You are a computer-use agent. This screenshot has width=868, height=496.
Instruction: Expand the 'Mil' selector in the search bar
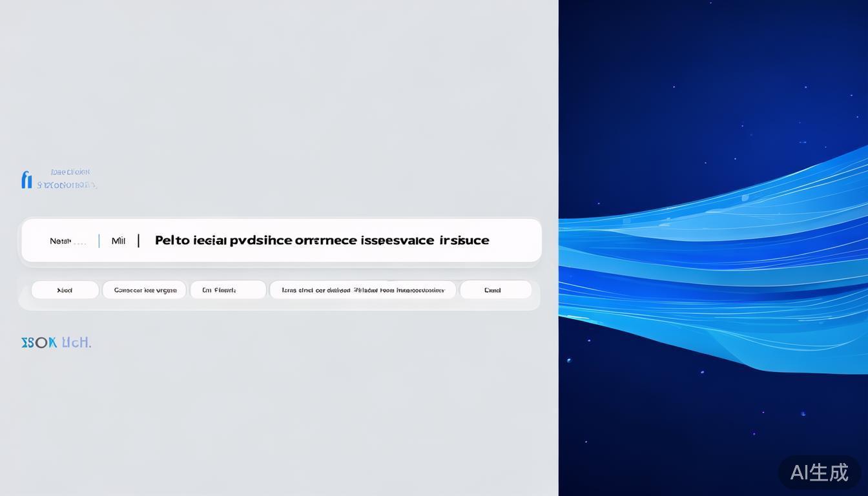118,240
